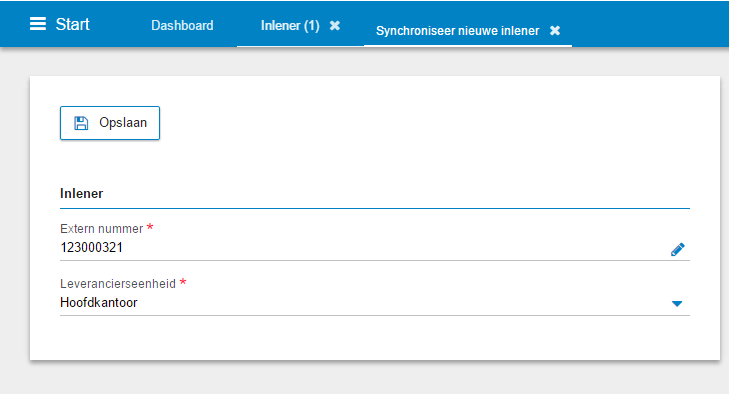Close the Inlener (1) tab

pos(335,26)
